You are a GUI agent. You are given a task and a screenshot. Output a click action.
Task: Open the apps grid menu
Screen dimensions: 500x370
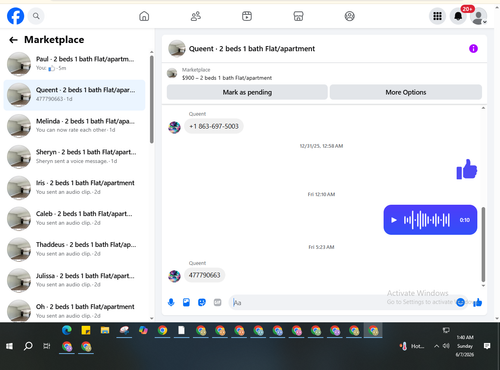pos(437,16)
